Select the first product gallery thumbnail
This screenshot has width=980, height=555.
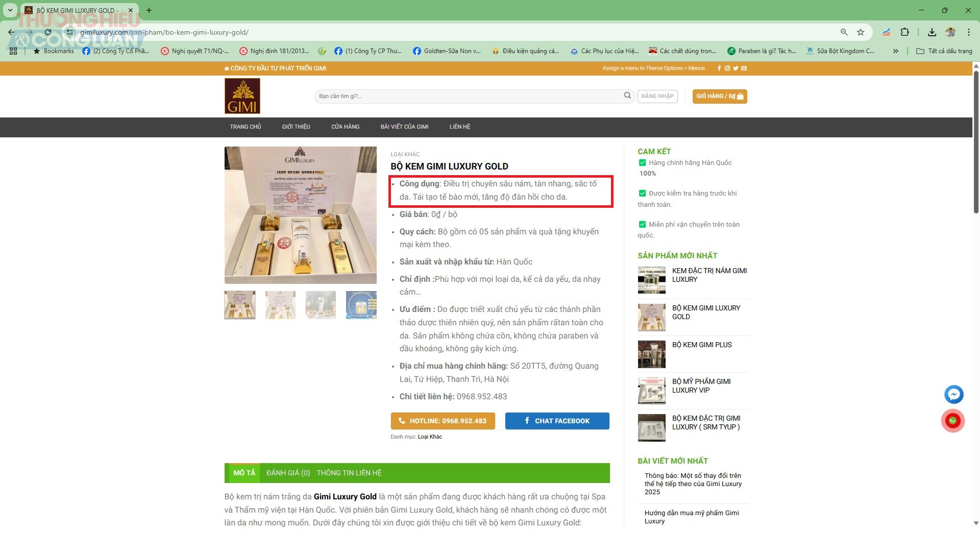point(240,305)
